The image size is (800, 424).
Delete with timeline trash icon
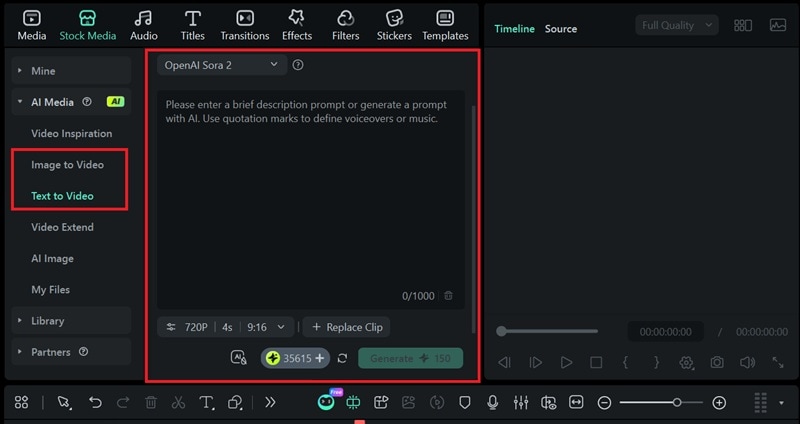click(151, 403)
